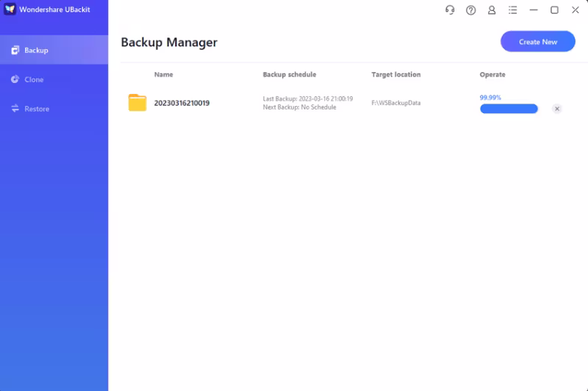Click the backup progress bar
Screen dimensions: 588x391
point(509,109)
